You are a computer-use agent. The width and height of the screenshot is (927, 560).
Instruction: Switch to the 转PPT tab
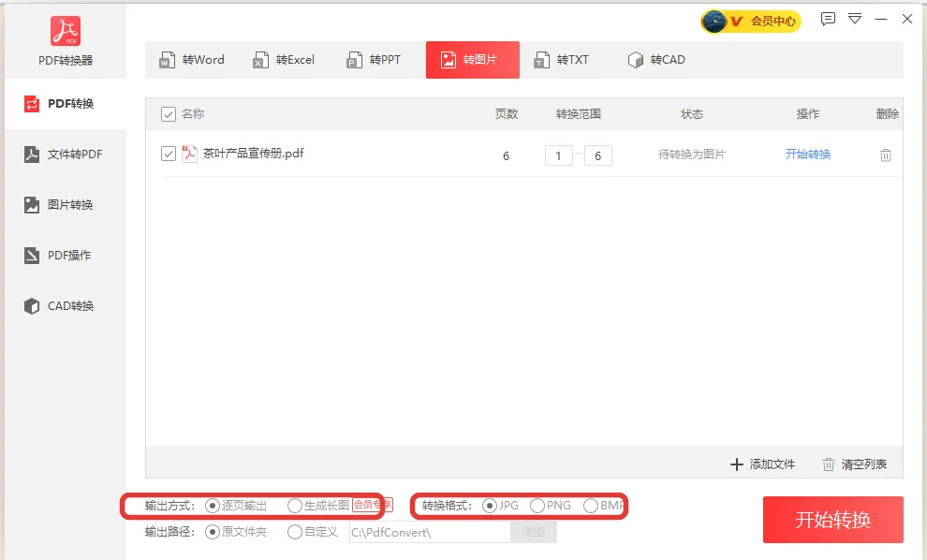(374, 60)
